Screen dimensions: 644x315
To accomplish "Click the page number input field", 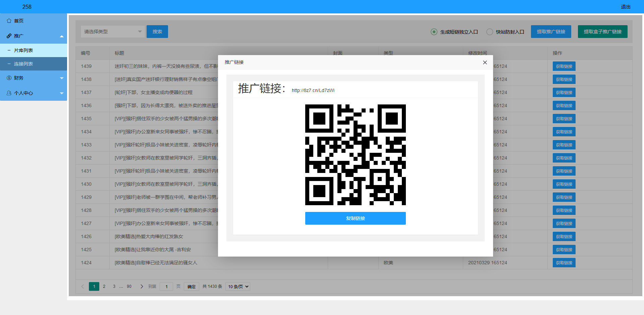I will (166, 286).
